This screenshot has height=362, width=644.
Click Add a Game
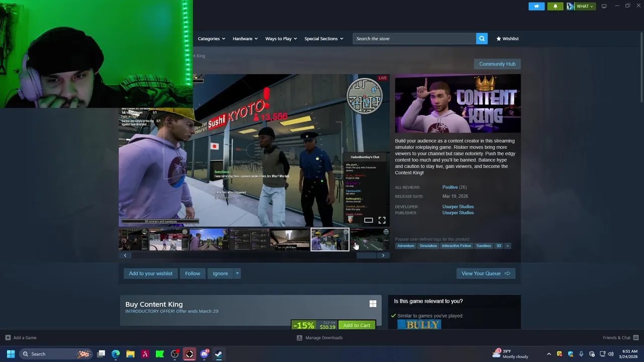21,338
